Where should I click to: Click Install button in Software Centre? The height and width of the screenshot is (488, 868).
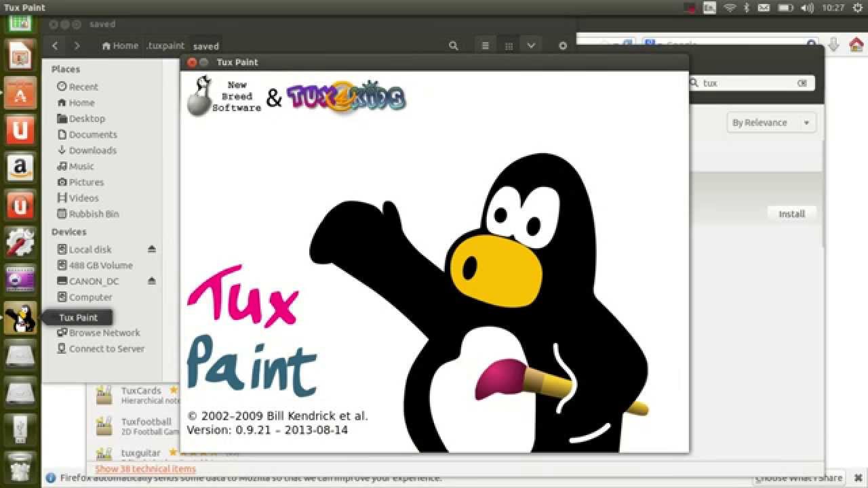tap(791, 213)
